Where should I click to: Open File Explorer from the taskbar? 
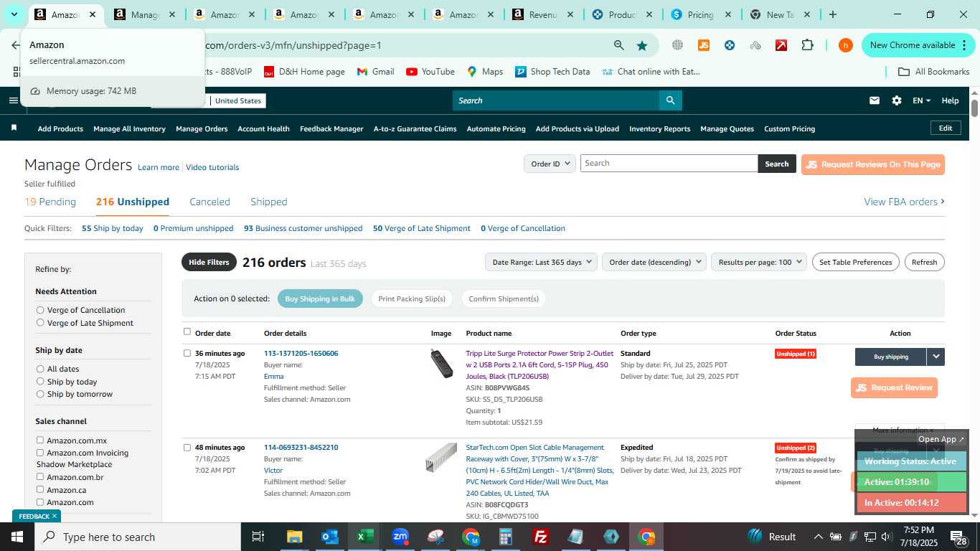[x=294, y=537]
